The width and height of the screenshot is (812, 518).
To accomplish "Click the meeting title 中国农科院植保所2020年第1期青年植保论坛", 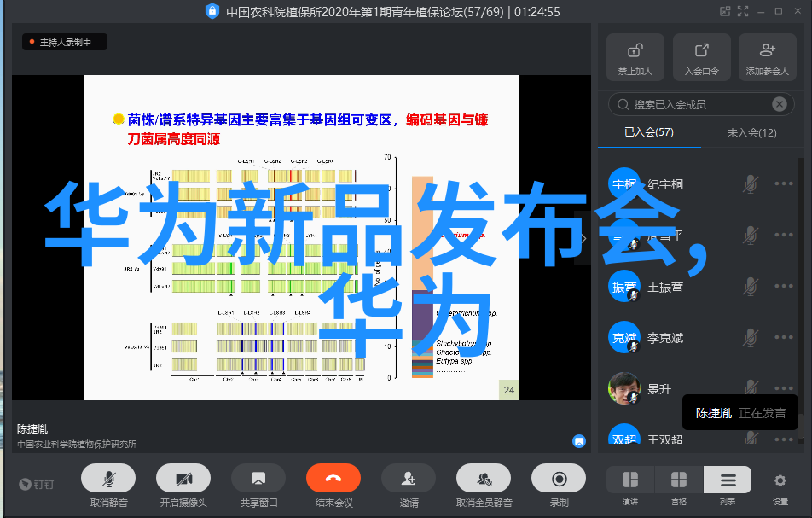I will click(345, 11).
